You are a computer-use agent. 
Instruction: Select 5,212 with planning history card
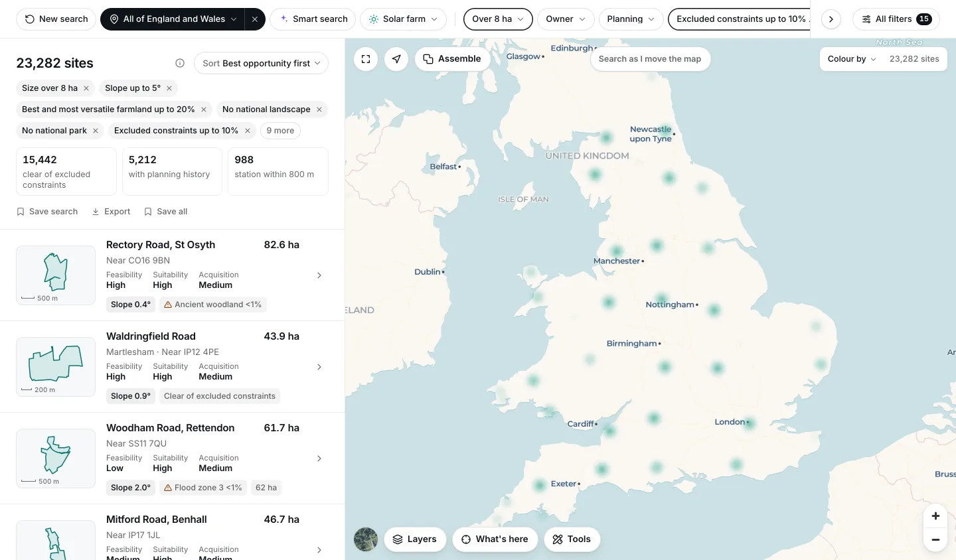point(172,172)
